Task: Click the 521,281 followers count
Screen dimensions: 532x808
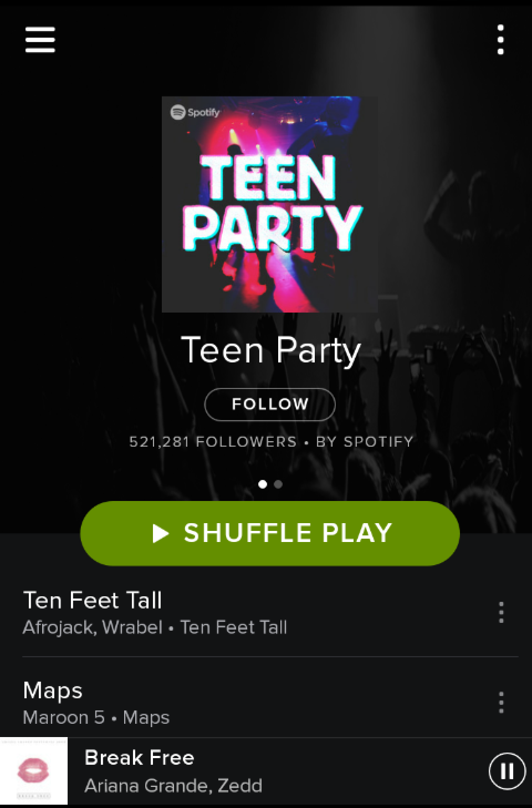Action: point(213,442)
